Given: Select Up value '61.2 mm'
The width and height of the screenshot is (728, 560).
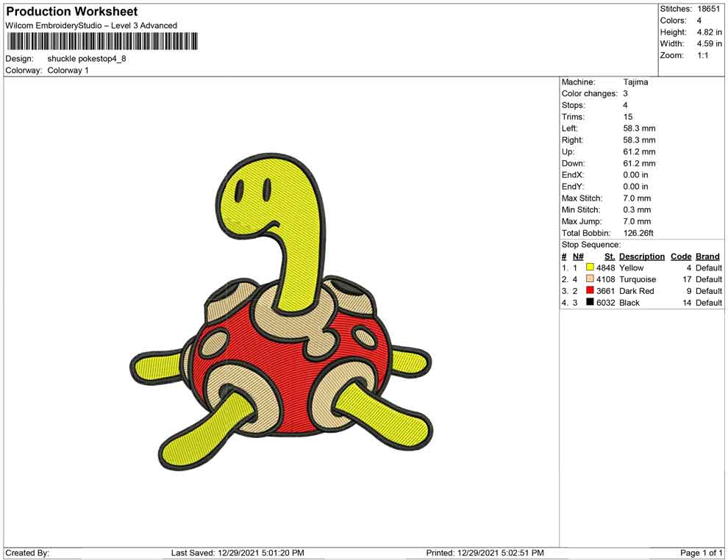Looking at the screenshot, I should (x=639, y=151).
